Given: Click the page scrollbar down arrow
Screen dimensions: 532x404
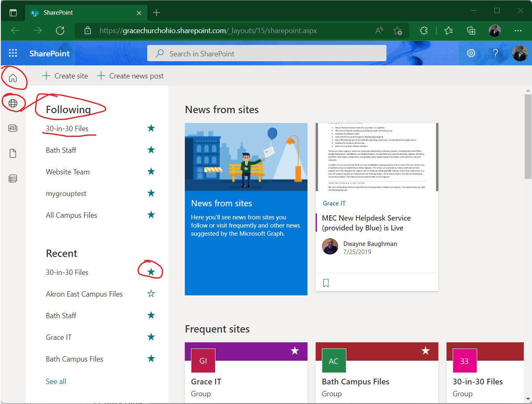Looking at the screenshot, I should click(528, 399).
